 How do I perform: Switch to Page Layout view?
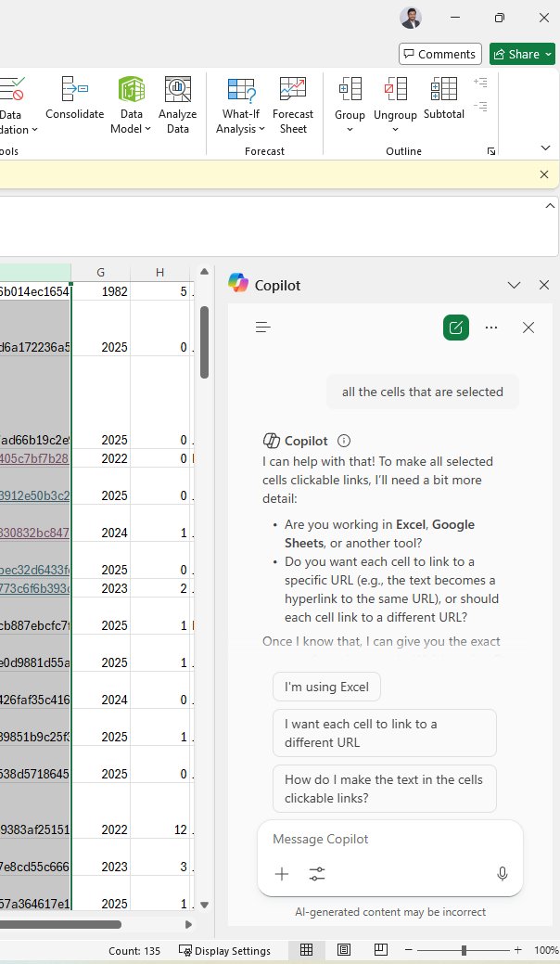344,950
